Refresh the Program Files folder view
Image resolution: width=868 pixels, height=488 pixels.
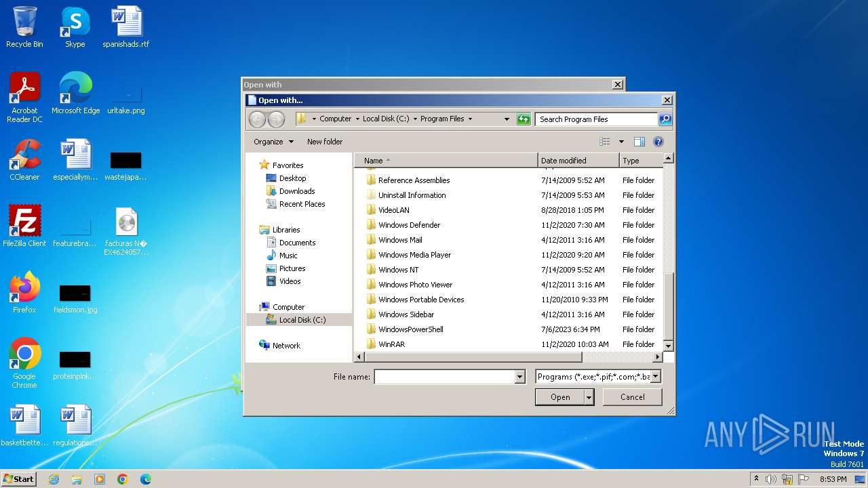(x=523, y=119)
